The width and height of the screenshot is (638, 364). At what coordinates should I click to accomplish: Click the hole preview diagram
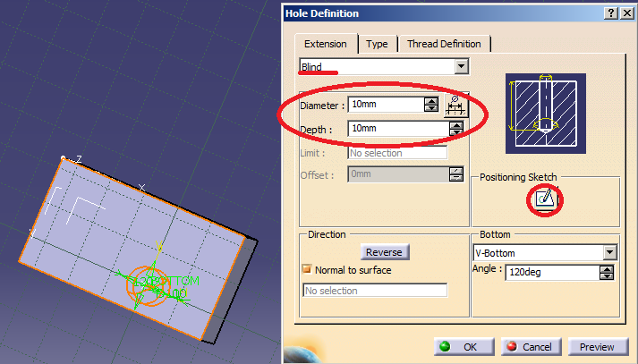[x=545, y=112]
